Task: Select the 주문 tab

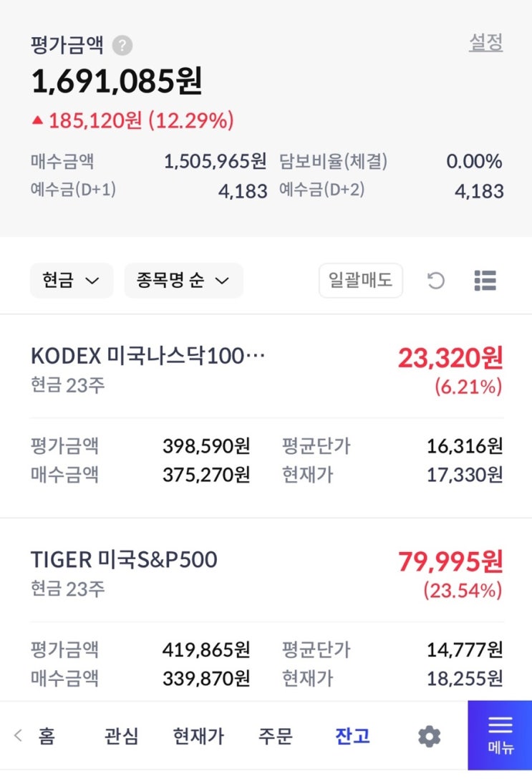Action: (x=276, y=735)
